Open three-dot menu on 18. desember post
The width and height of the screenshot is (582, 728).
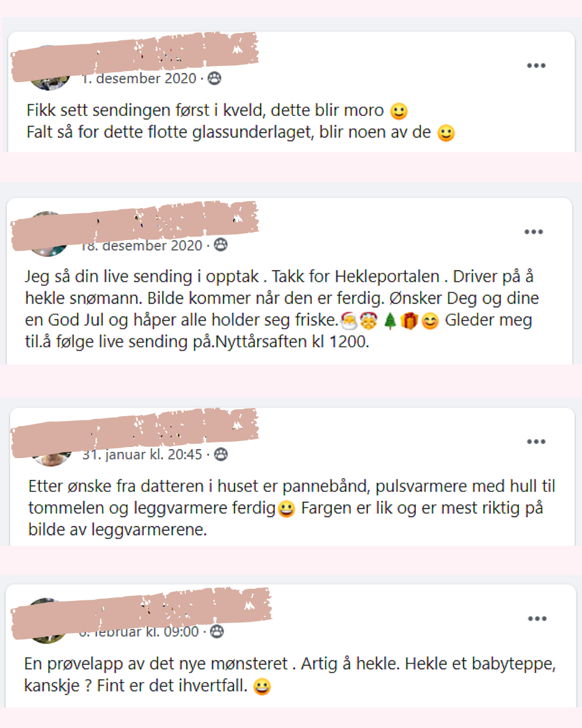(533, 232)
